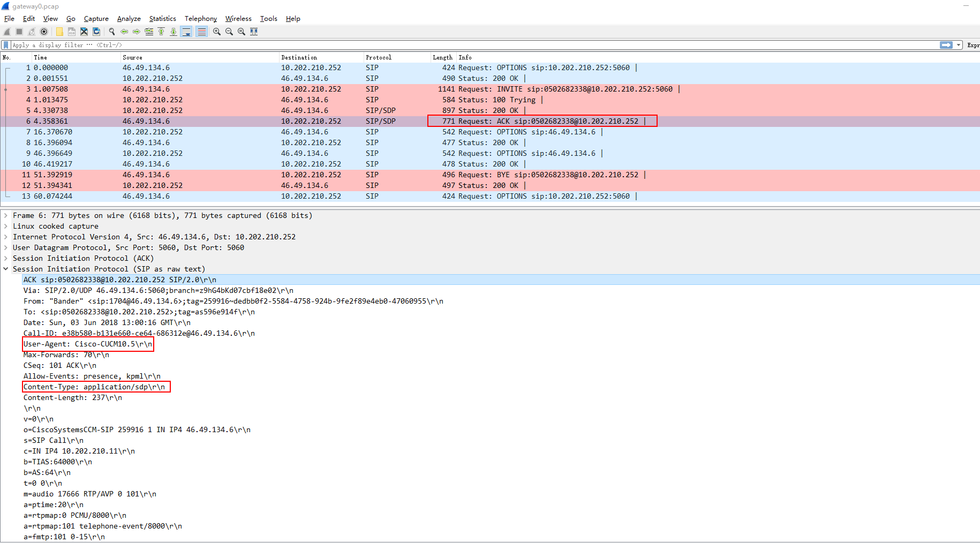Image resolution: width=980 pixels, height=543 pixels.
Task: Sort packets by the Source column header
Action: click(x=200, y=57)
